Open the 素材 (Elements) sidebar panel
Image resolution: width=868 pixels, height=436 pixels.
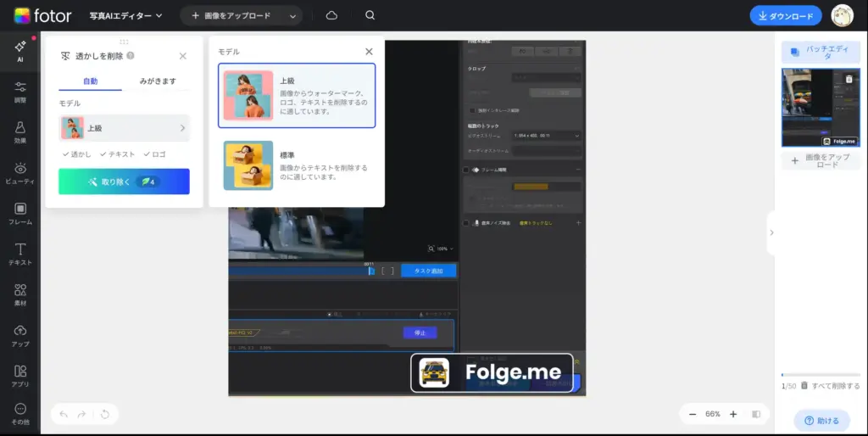(19, 294)
